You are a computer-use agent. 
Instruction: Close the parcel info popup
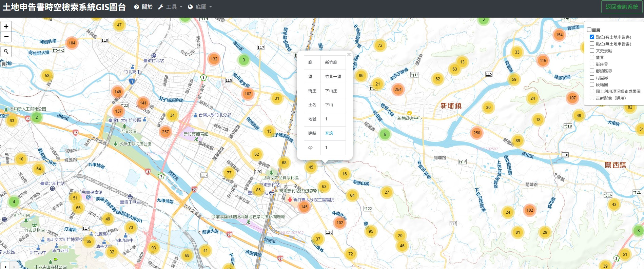coord(349,54)
